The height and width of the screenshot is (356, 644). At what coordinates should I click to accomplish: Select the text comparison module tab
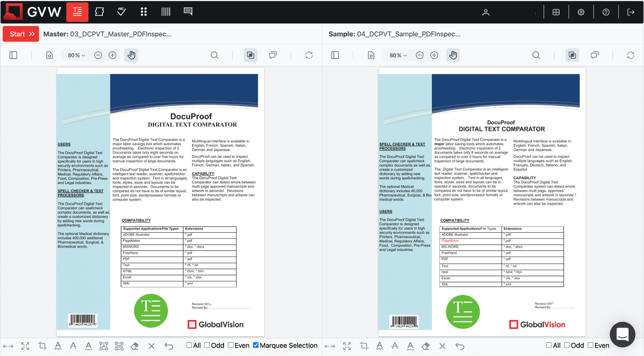[x=77, y=12]
